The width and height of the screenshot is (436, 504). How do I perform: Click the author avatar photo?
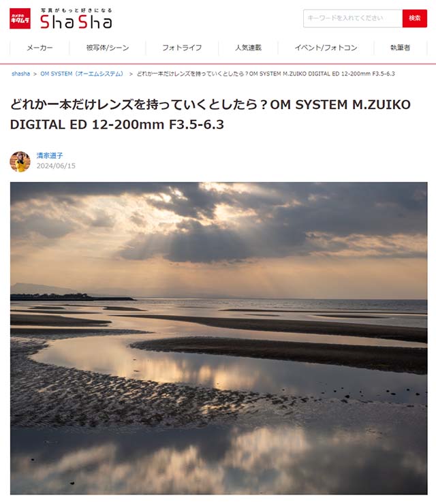pos(20,161)
